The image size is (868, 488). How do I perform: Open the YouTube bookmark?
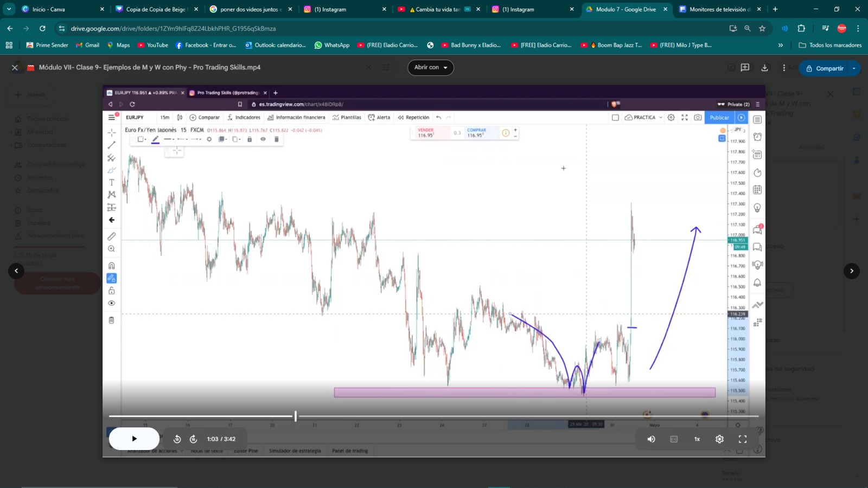click(152, 45)
